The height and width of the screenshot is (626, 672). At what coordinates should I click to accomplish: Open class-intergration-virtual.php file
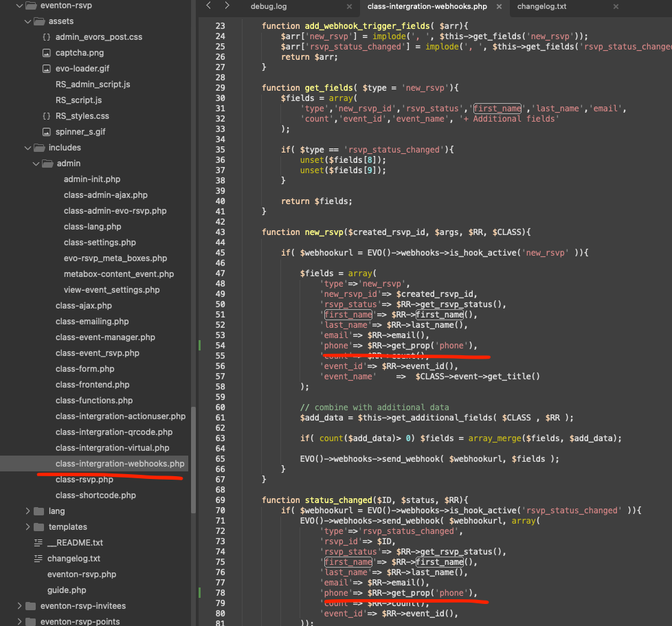[x=112, y=448]
